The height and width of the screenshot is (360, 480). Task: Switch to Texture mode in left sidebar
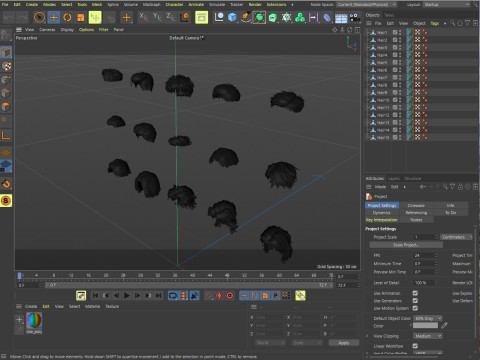[6, 66]
